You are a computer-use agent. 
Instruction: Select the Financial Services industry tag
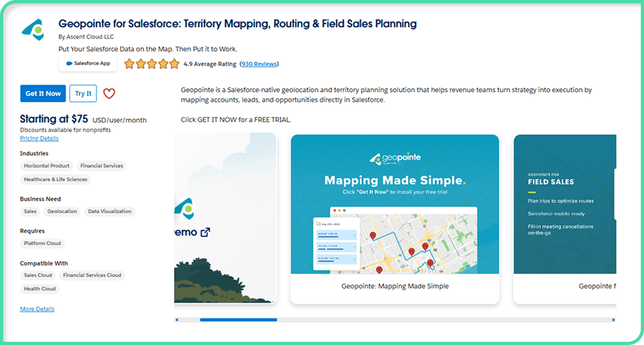pyautogui.click(x=101, y=166)
